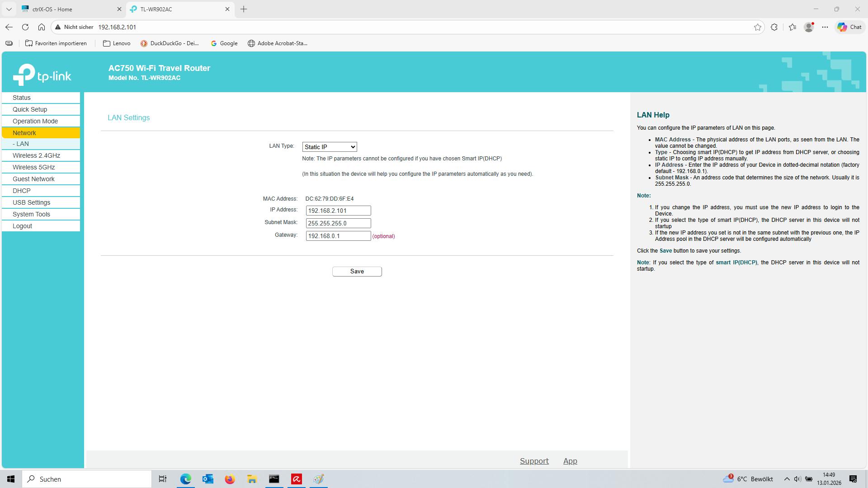Click the tp-link logo

(x=42, y=75)
